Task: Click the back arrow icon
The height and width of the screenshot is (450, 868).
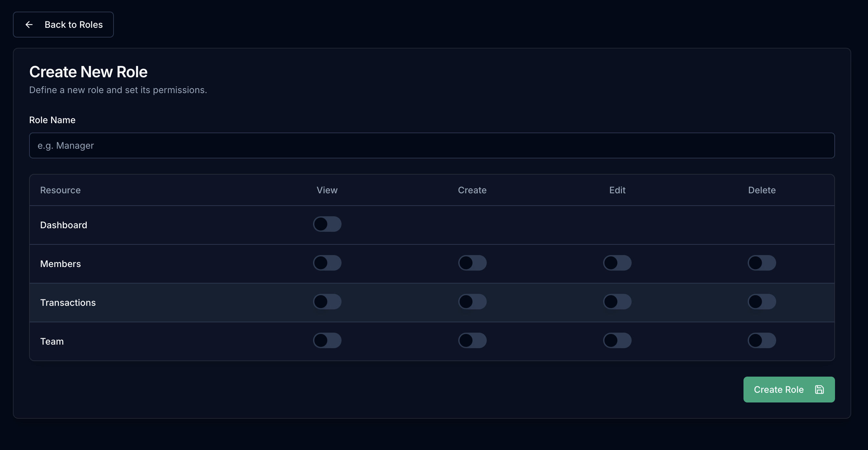Action: (29, 25)
